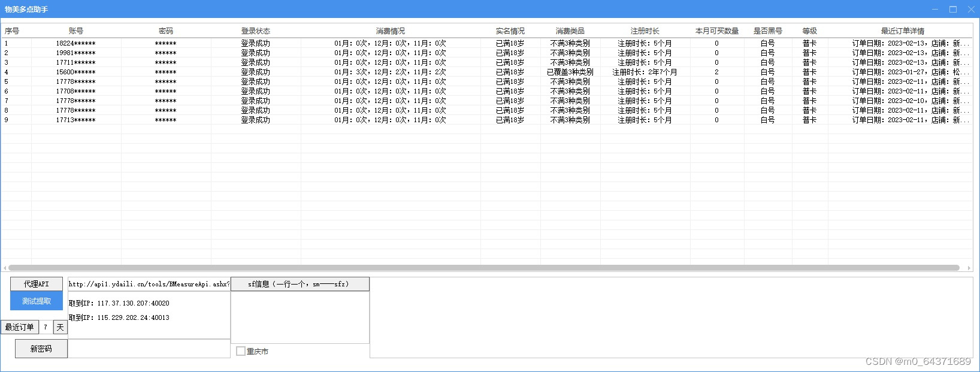Click the sf信息 header button
The image size is (980, 372).
click(x=300, y=284)
